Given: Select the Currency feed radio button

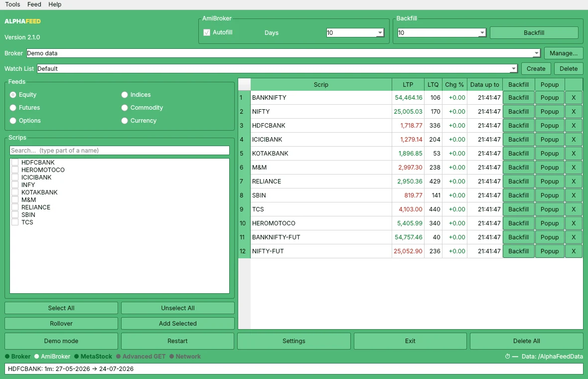Looking at the screenshot, I should 125,121.
